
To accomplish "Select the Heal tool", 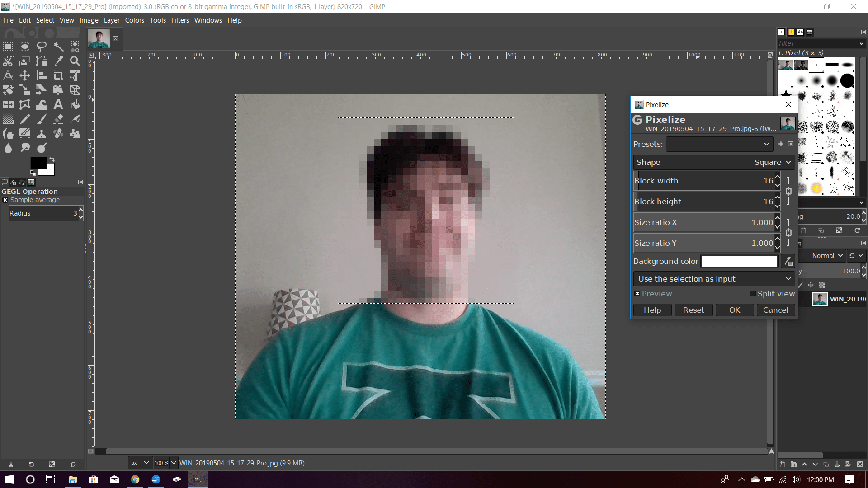I will pos(58,133).
